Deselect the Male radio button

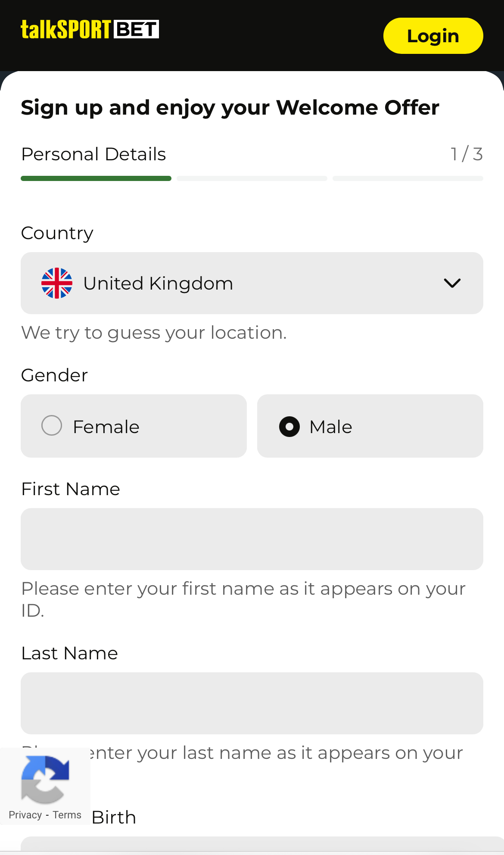pyautogui.click(x=289, y=427)
